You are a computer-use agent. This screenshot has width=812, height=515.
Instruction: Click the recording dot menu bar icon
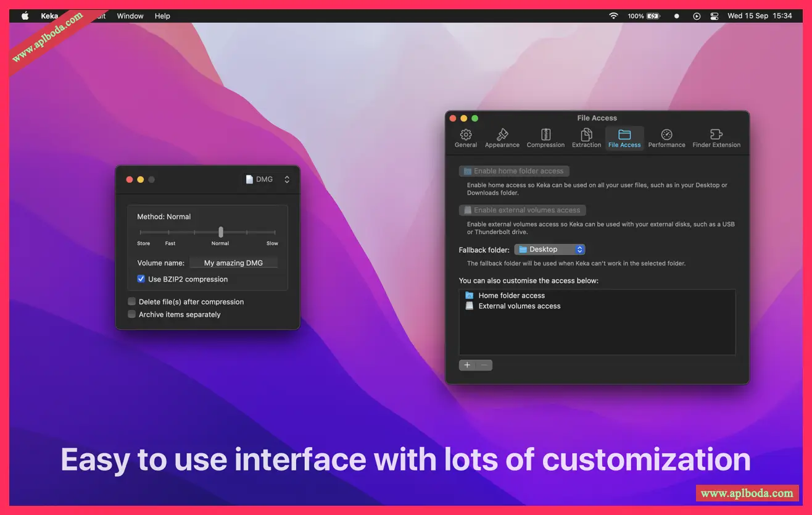point(676,16)
